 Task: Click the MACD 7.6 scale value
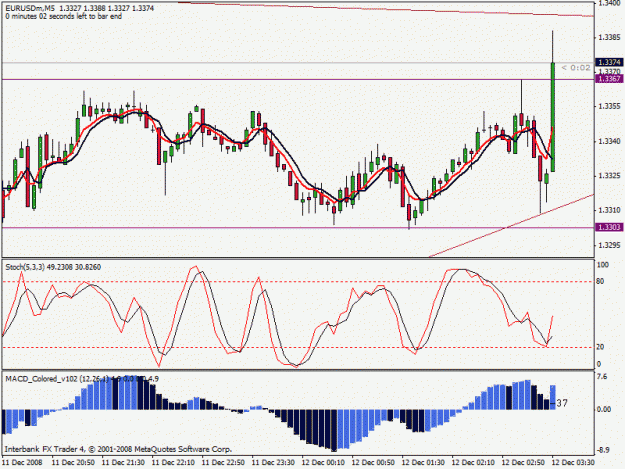coord(602,377)
